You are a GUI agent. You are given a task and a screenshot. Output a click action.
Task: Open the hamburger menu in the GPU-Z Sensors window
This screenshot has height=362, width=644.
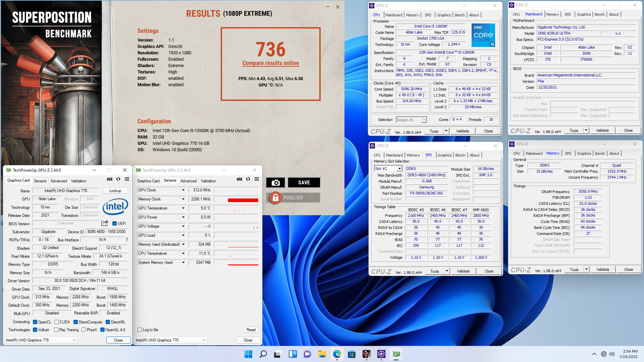point(257,179)
